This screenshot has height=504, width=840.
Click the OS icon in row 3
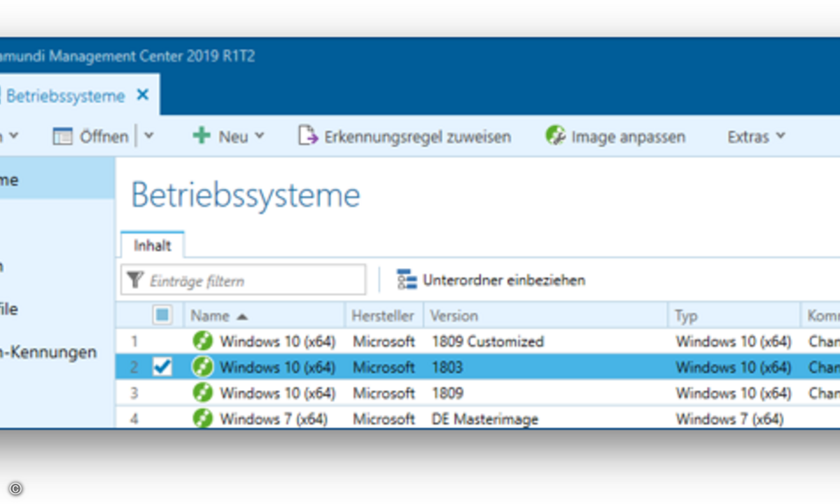pyautogui.click(x=202, y=393)
